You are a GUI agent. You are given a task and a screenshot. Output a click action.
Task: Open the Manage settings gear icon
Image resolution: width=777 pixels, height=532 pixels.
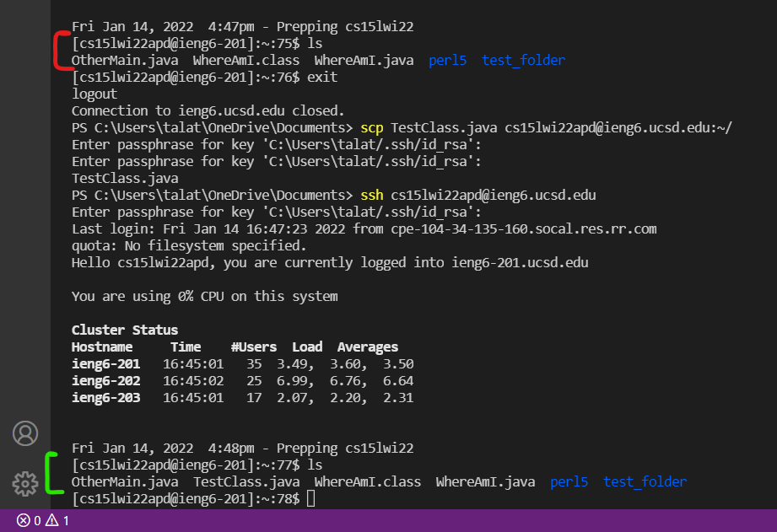(25, 483)
